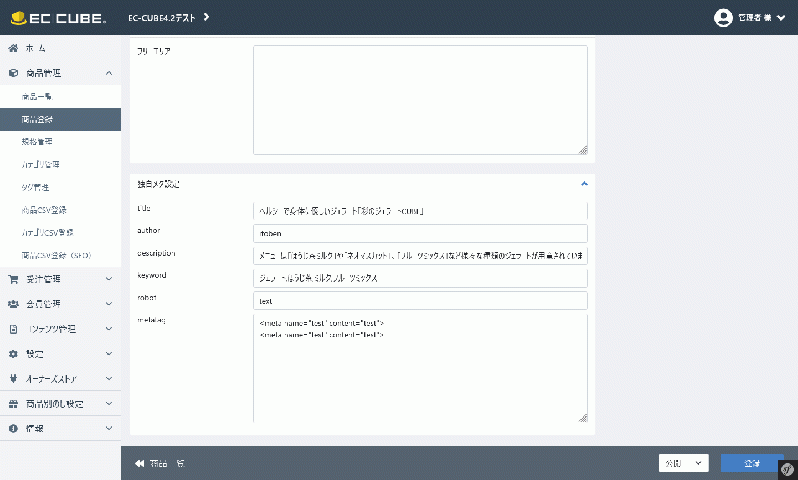The height and width of the screenshot is (480, 798).
Task: Click the administrator user avatar icon
Action: (x=723, y=18)
